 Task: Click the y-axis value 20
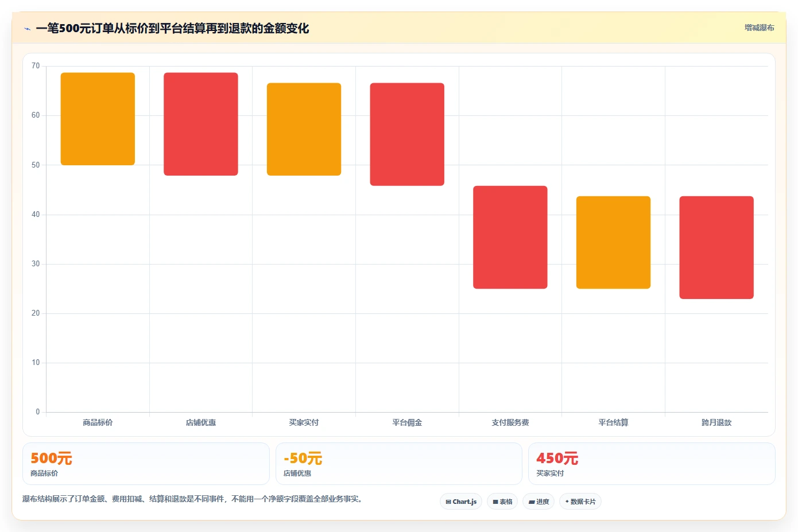coord(36,313)
